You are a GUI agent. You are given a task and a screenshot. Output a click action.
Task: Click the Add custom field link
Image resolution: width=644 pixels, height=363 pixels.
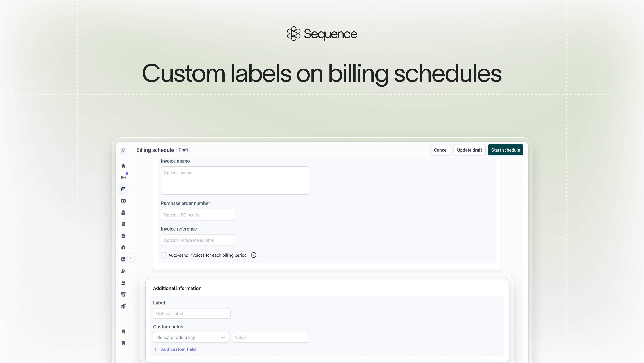178,349
